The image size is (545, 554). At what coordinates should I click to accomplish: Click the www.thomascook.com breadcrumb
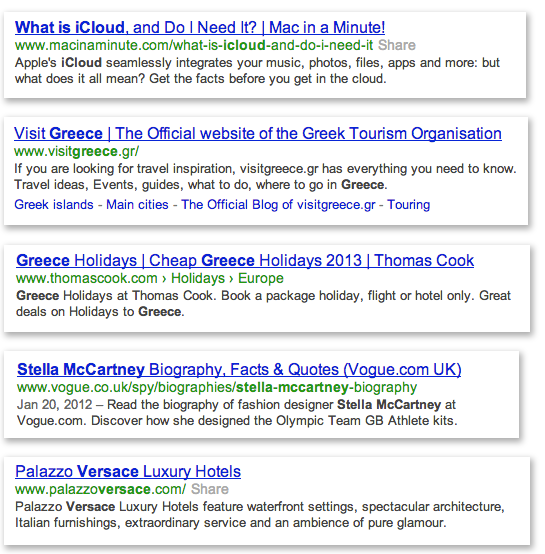pos(87,278)
